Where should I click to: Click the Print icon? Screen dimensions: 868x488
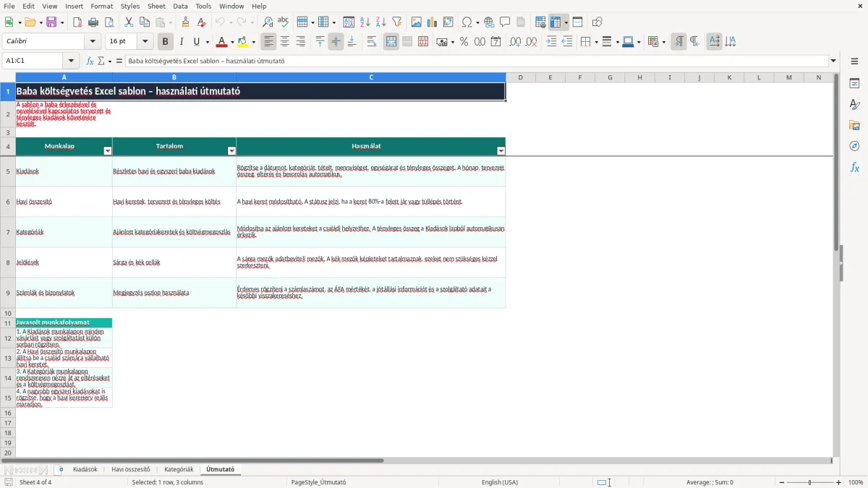(x=93, y=22)
